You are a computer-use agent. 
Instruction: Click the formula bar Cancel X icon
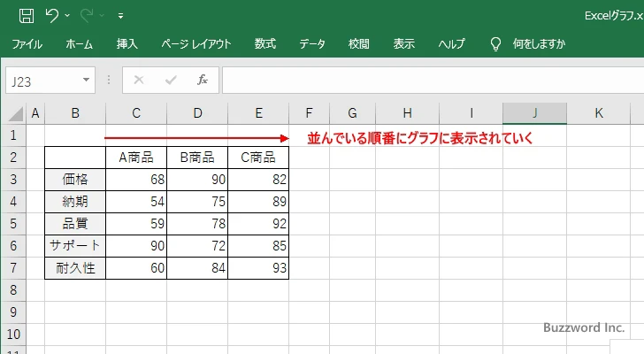[139, 80]
